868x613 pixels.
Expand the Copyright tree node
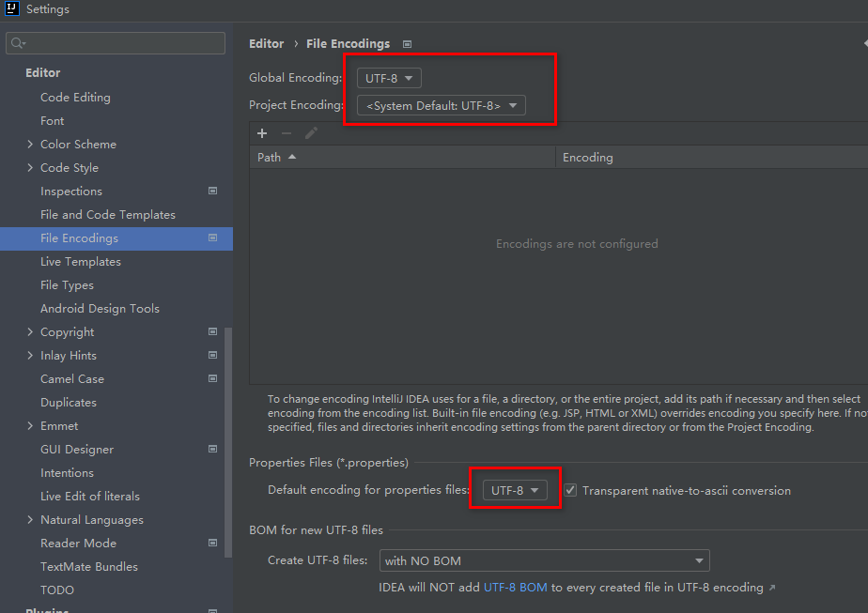30,332
